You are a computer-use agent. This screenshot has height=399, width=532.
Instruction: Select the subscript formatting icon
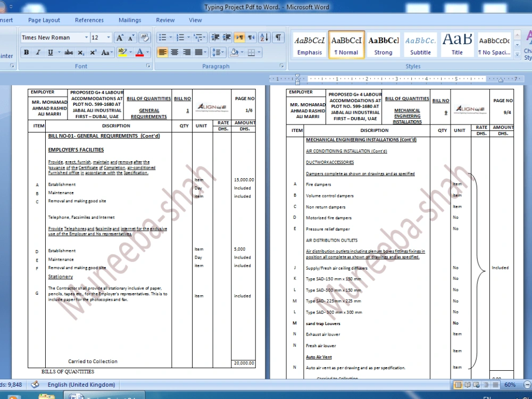(81, 53)
